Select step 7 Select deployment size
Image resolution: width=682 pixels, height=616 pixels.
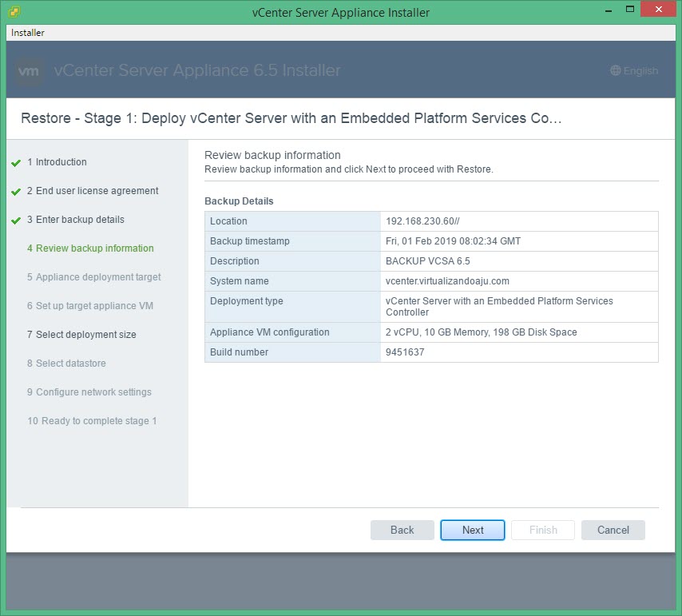(x=85, y=335)
